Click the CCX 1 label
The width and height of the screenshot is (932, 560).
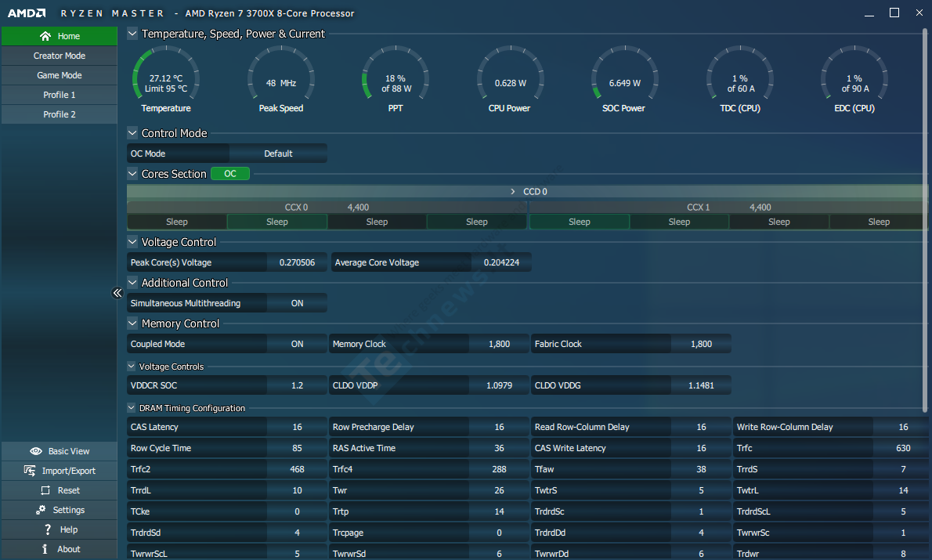(x=699, y=208)
